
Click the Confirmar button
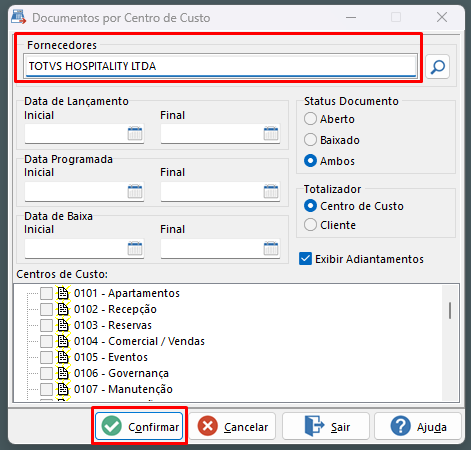[x=139, y=426]
